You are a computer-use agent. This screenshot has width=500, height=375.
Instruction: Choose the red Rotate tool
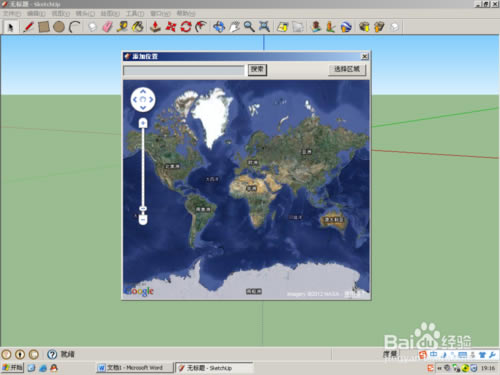186,27
